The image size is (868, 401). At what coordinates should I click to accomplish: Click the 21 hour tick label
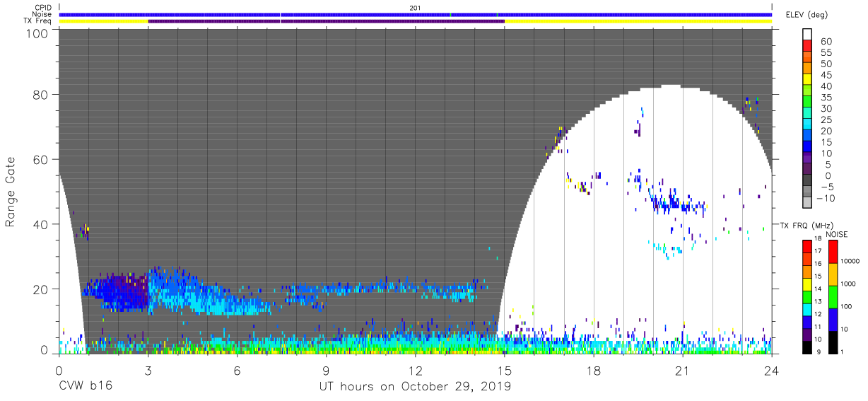pyautogui.click(x=683, y=370)
